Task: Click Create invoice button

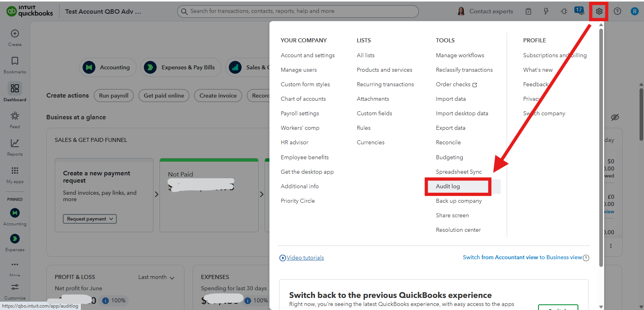Action: pos(218,96)
